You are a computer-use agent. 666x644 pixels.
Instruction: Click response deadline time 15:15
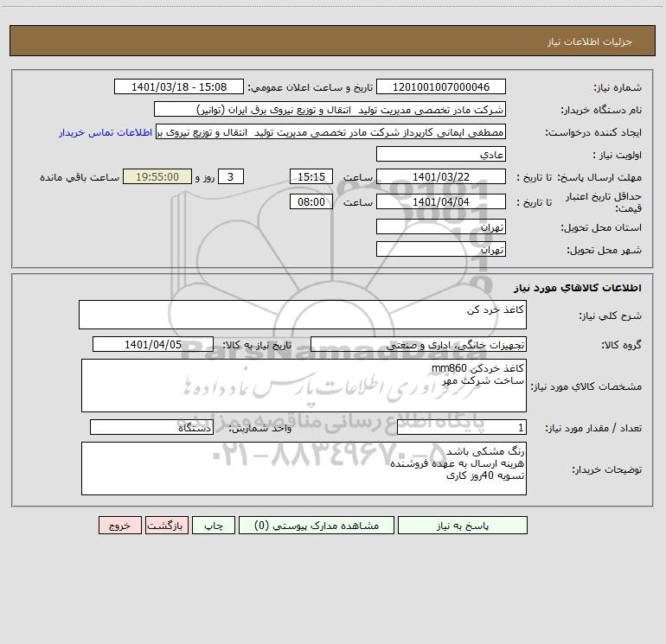tap(311, 176)
